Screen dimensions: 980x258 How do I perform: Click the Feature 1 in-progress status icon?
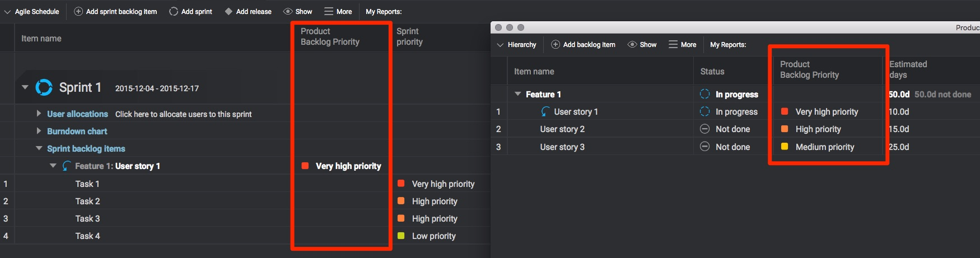(x=705, y=94)
